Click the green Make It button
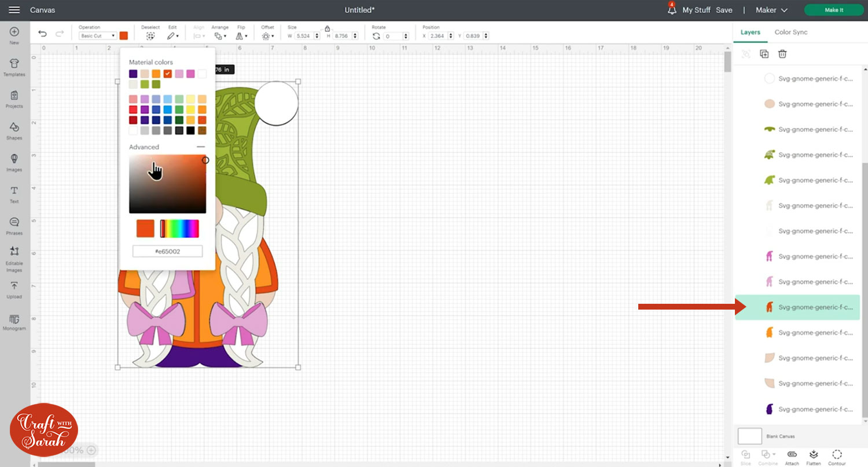 coord(833,10)
